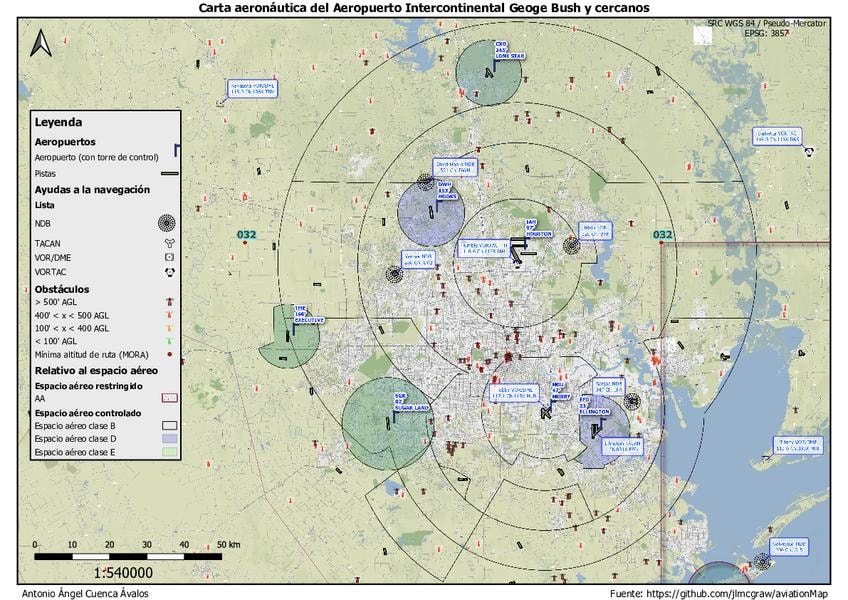Viewport: 848px width, 600px height.
Task: Click the class E airspace green swatch
Action: [168, 453]
